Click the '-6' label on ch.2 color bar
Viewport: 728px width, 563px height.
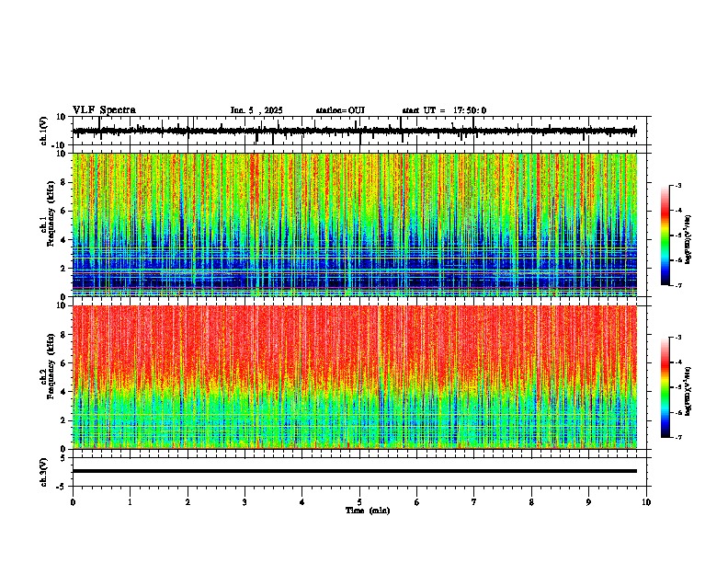(x=678, y=412)
